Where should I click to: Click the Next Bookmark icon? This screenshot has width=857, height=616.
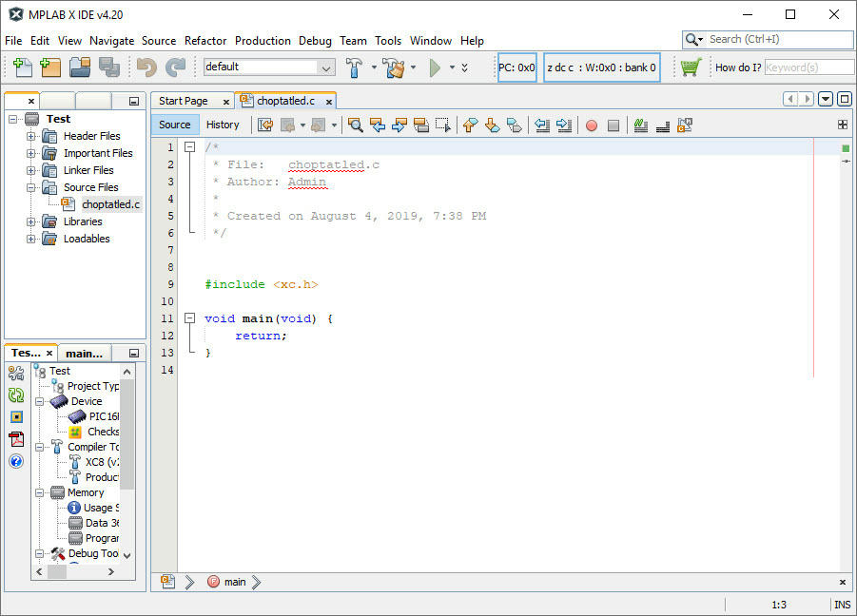point(492,125)
